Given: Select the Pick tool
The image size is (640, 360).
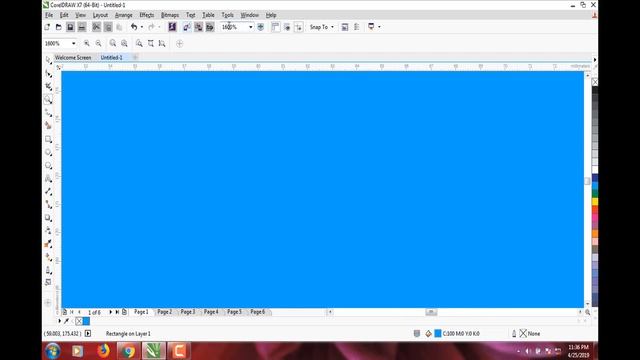Looking at the screenshot, I should [48, 60].
